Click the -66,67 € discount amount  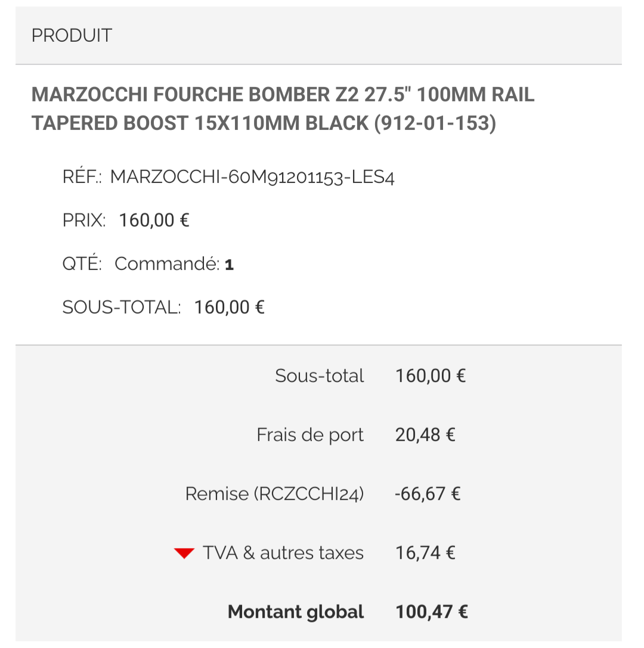[428, 494]
